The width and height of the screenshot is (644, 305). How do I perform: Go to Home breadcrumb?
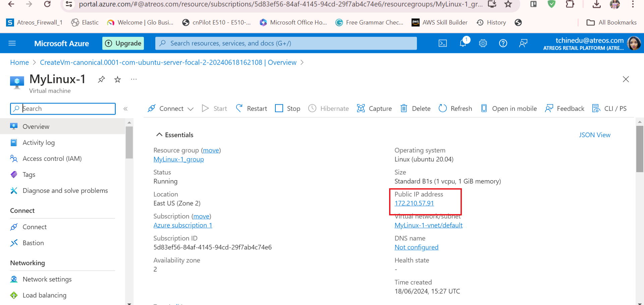tap(19, 62)
